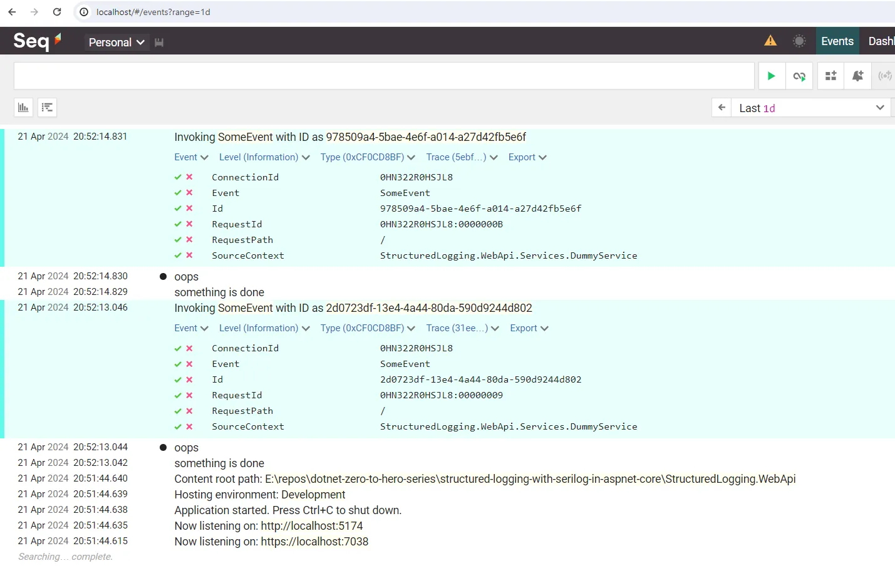Save the current view with the bookmark icon
Screen dimensions: 895x588
[x=158, y=42]
